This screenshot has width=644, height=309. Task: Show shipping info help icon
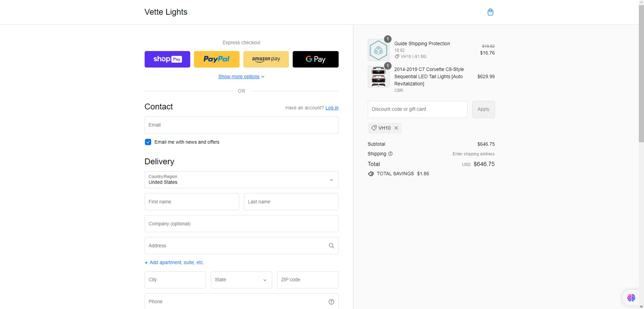tap(390, 154)
